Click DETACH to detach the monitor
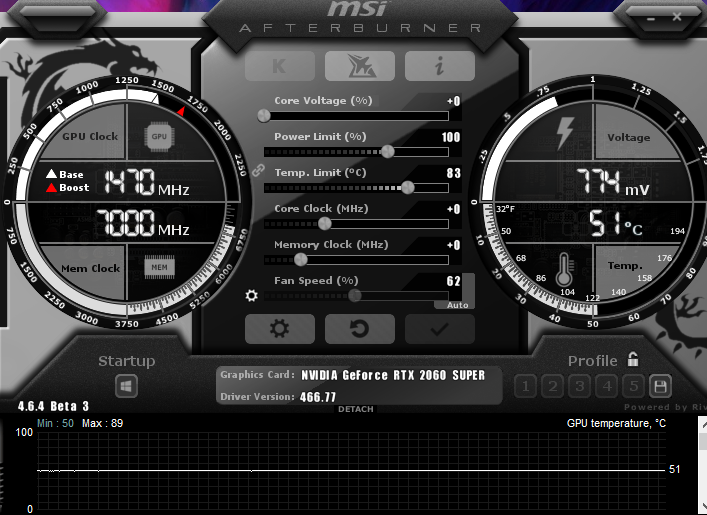 tap(356, 409)
